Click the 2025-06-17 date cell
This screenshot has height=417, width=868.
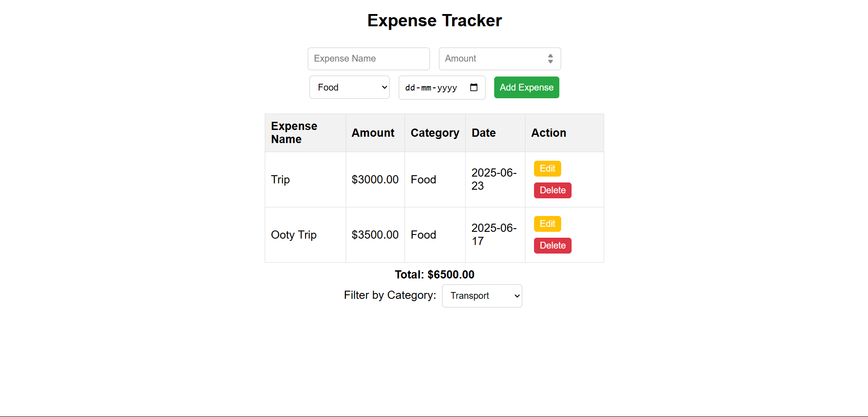[495, 235]
